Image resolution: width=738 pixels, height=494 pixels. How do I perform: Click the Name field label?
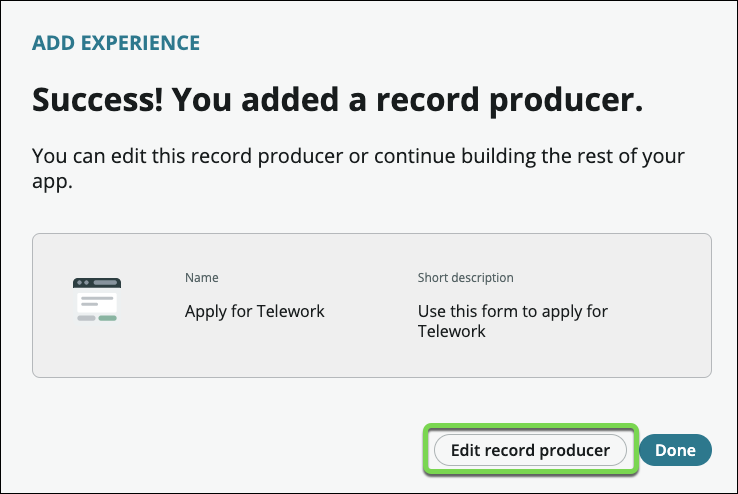coord(201,277)
